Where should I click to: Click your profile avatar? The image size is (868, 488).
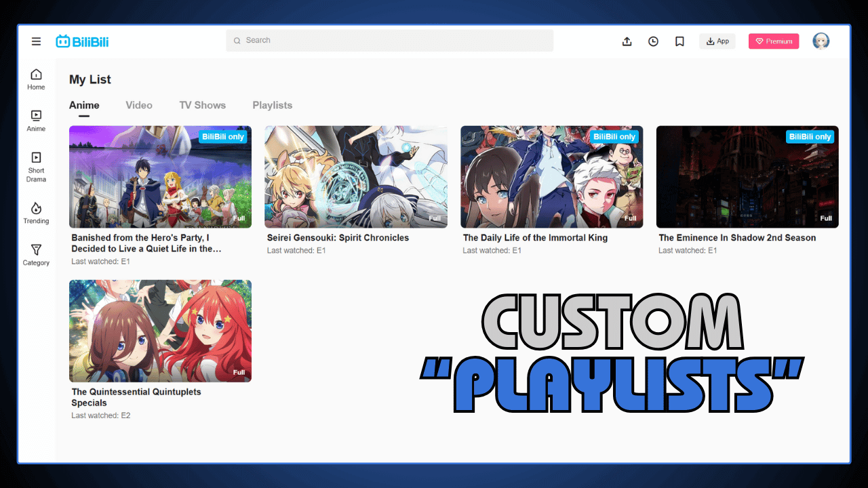(821, 41)
